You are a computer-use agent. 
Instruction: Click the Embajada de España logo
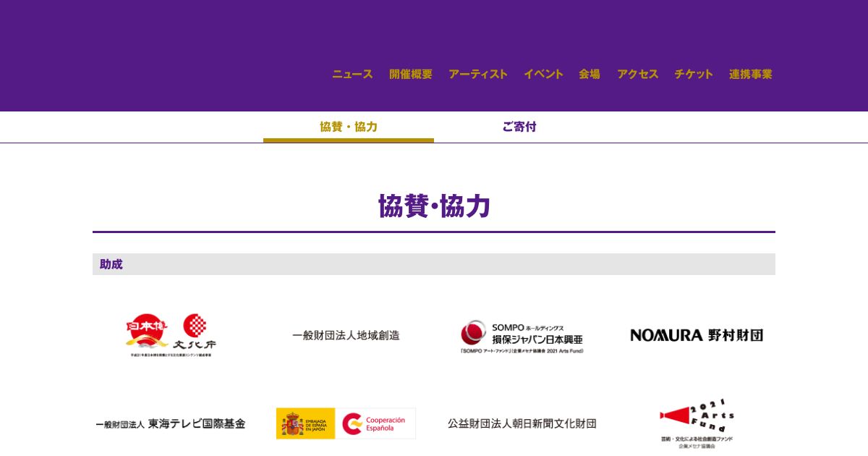point(305,423)
